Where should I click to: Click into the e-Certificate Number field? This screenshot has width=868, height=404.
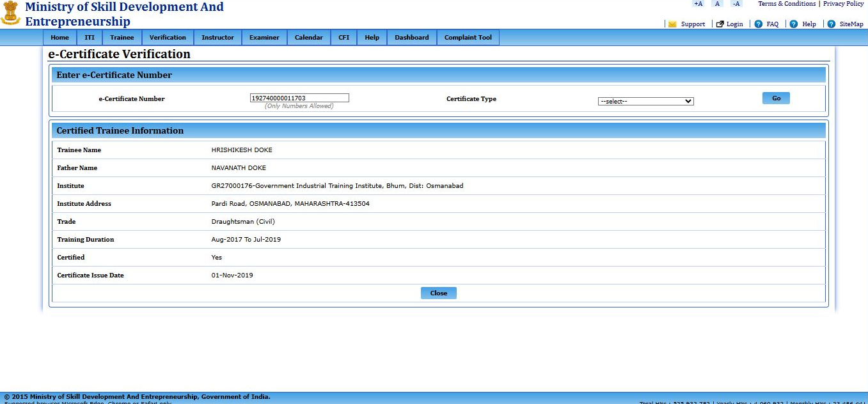(x=299, y=98)
